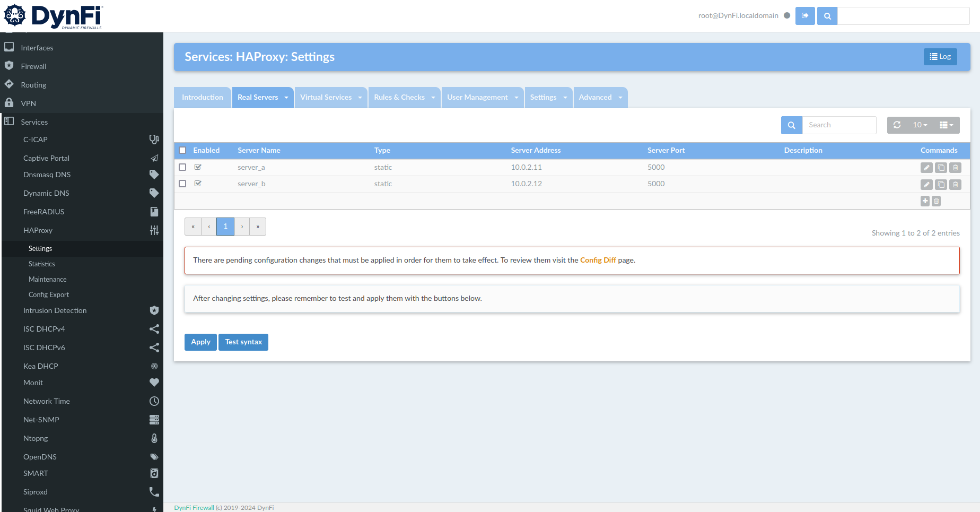The image size is (980, 512).
Task: Click the top bar search icon
Action: pyautogui.click(x=827, y=16)
